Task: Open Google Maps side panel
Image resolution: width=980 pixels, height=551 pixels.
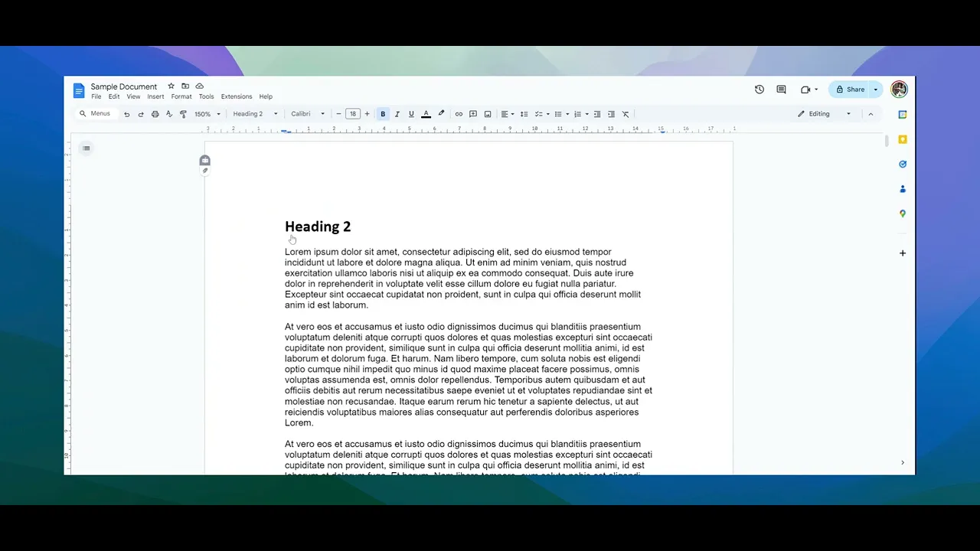Action: 903,214
